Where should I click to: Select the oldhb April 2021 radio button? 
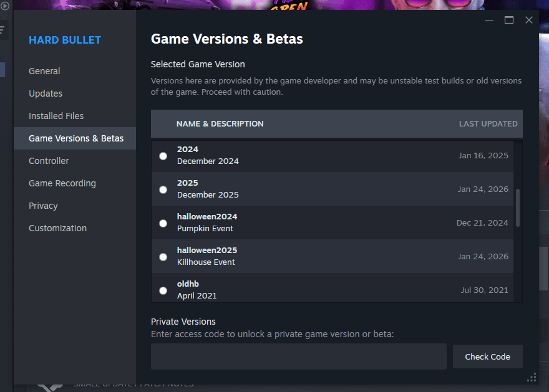point(163,290)
